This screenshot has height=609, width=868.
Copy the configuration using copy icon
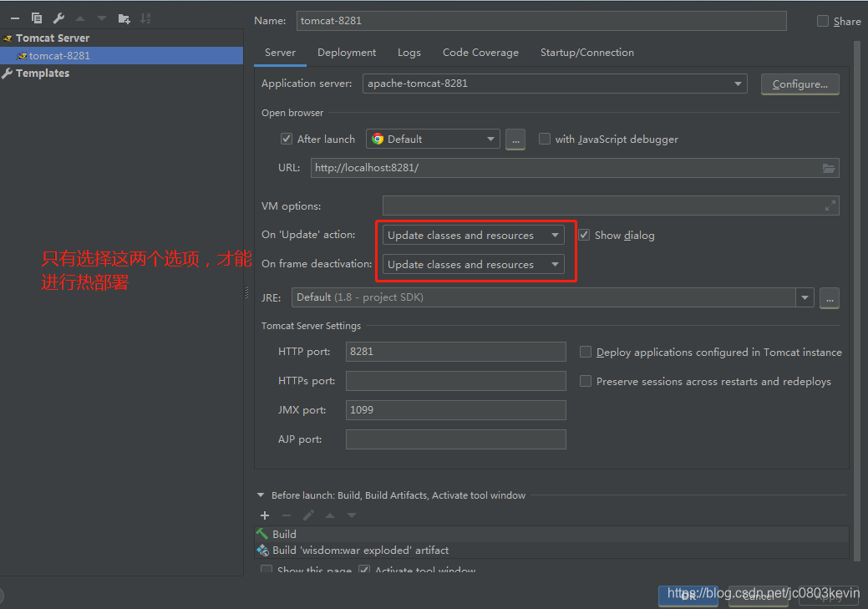(37, 18)
